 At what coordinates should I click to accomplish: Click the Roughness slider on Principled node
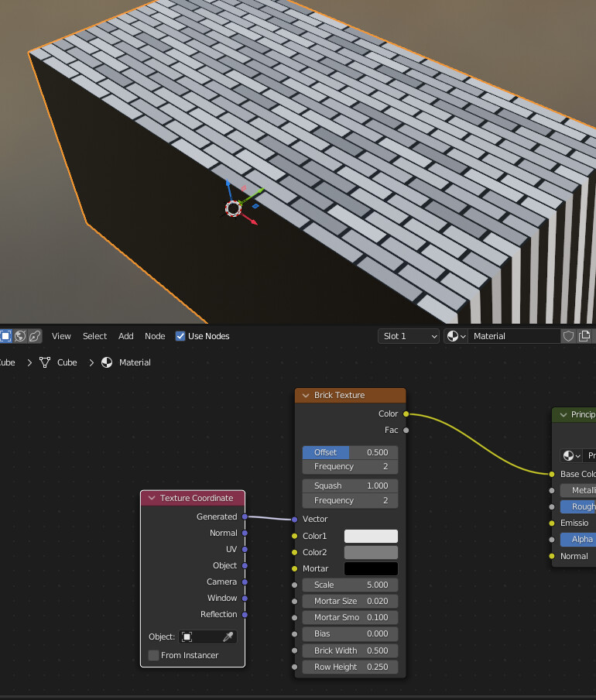click(577, 506)
